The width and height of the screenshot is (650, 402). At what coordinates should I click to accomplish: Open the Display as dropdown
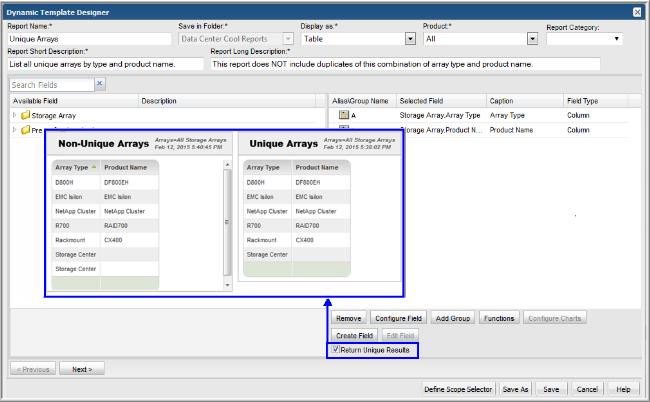410,39
